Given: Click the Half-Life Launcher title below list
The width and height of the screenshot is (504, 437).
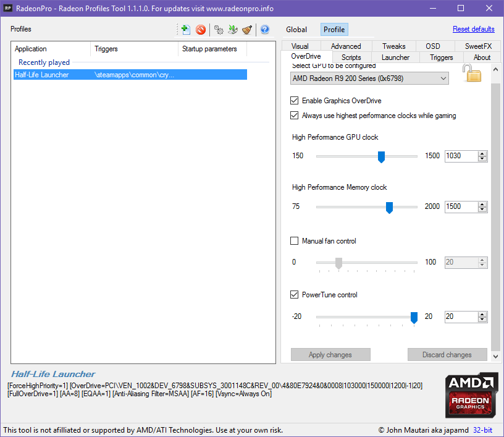Looking at the screenshot, I should [53, 374].
